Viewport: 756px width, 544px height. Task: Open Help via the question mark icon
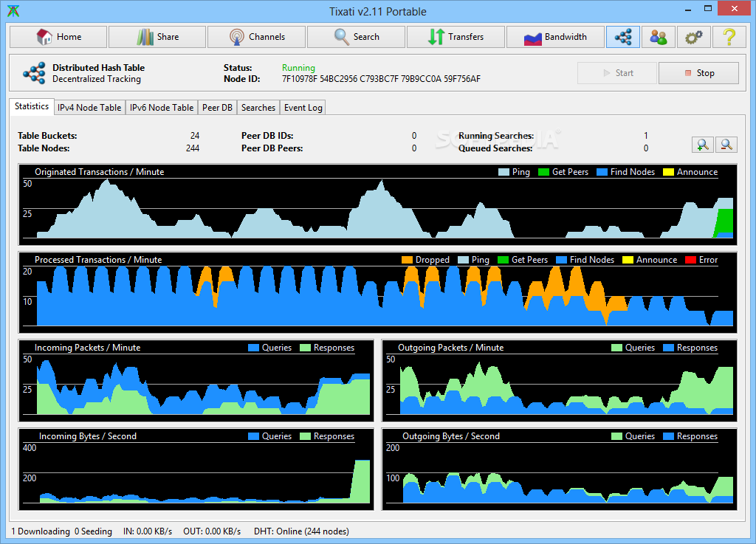click(729, 37)
